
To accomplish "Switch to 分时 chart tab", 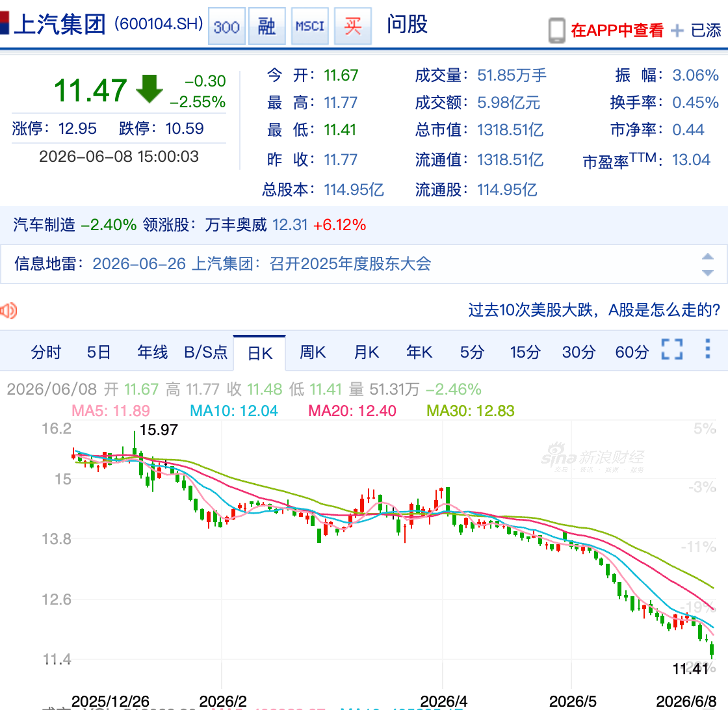I will [x=46, y=352].
